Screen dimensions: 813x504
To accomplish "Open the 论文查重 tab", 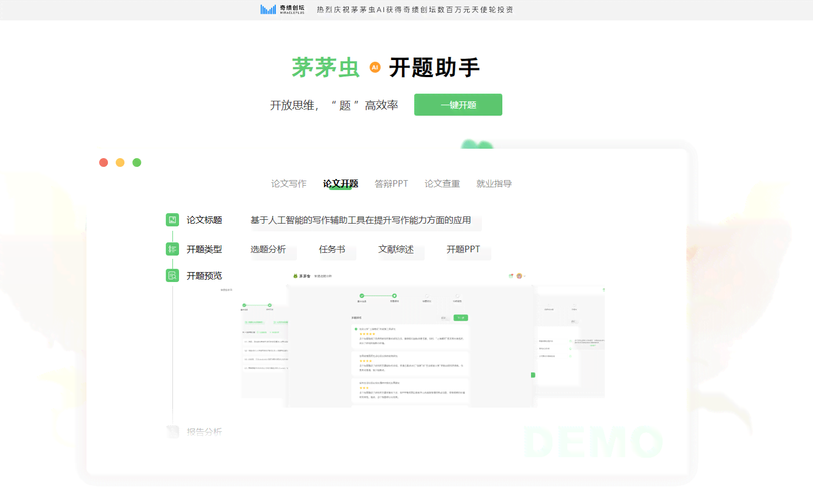I will [x=442, y=183].
